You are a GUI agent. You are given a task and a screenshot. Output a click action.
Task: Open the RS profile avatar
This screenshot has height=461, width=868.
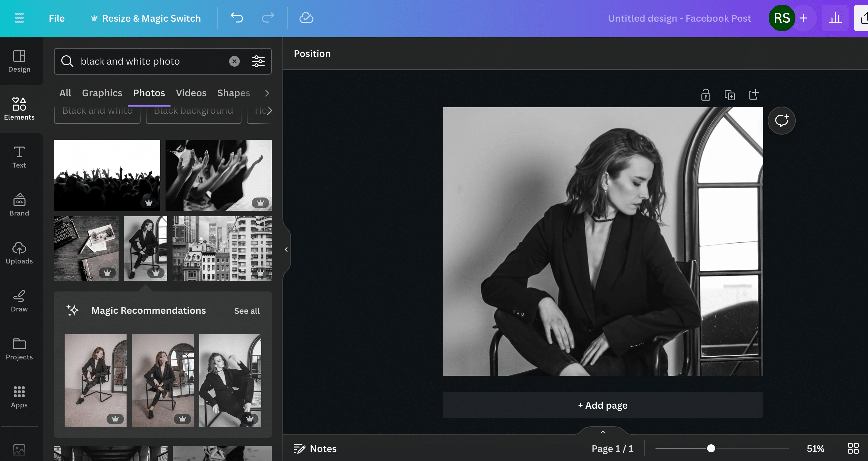tap(782, 18)
